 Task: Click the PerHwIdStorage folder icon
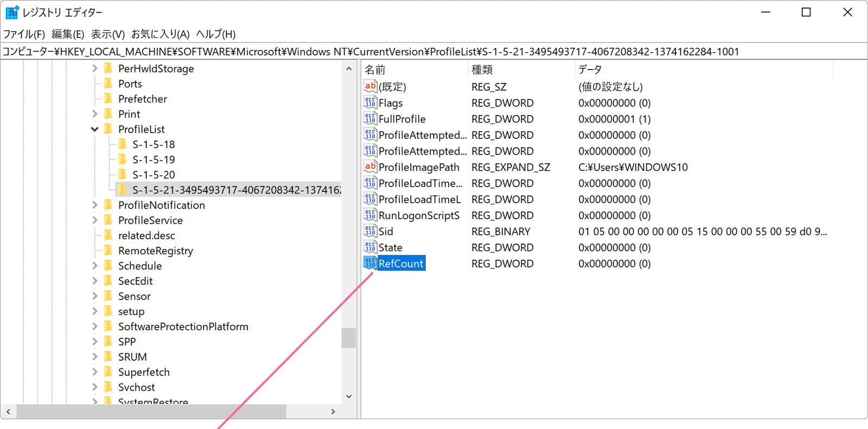tap(108, 68)
